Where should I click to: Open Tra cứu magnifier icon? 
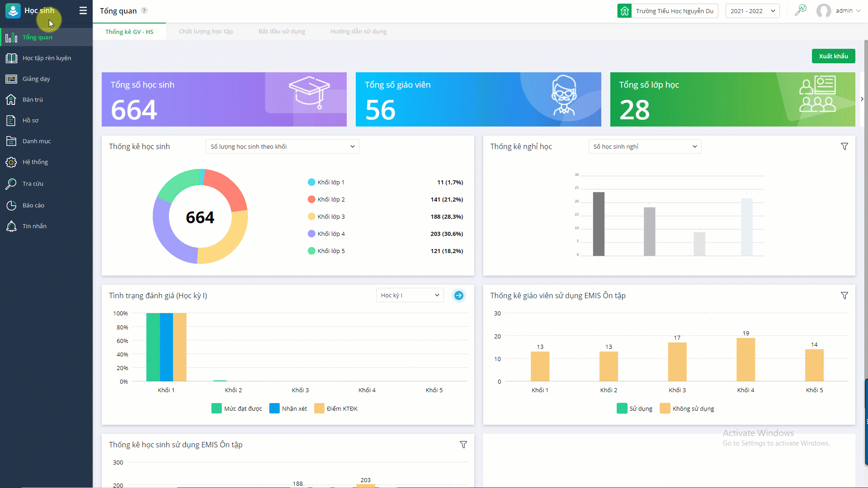(x=11, y=183)
